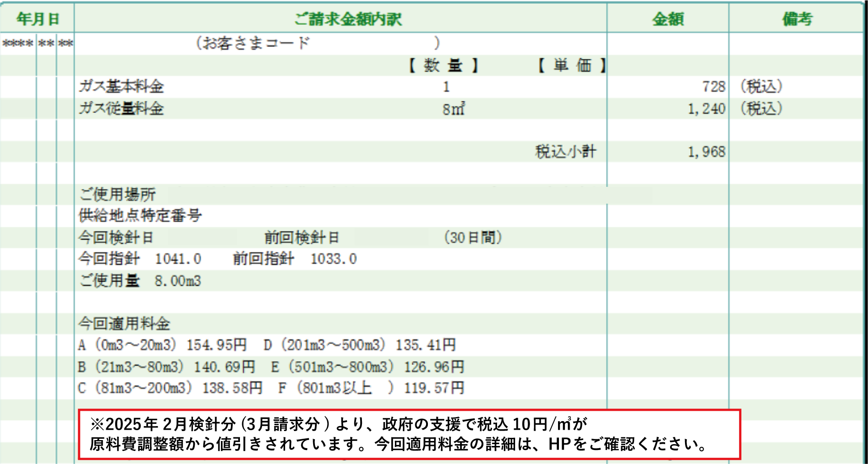Click the 金額 column header
This screenshot has width=868, height=464.
point(668,19)
